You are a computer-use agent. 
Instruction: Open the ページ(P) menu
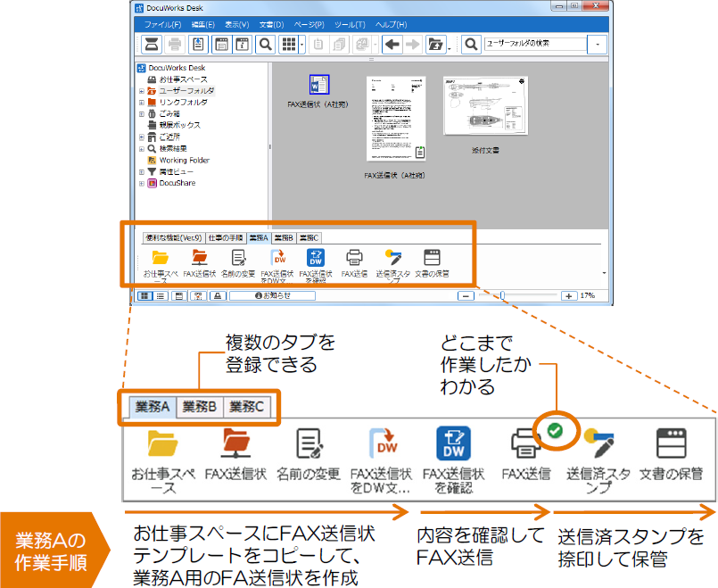(x=309, y=25)
